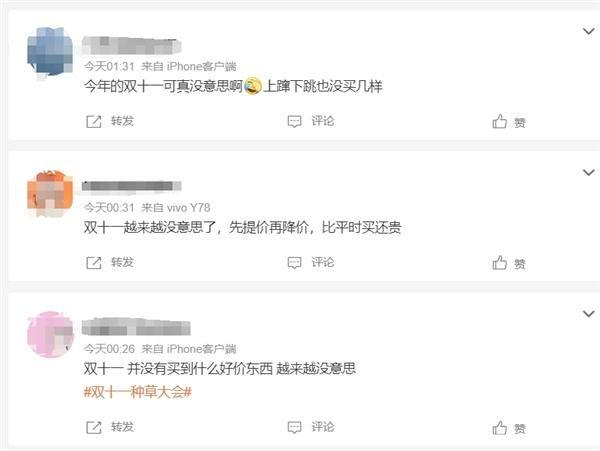Open the comment icon on the 00:26 post
The width and height of the screenshot is (600, 451).
[x=294, y=427]
